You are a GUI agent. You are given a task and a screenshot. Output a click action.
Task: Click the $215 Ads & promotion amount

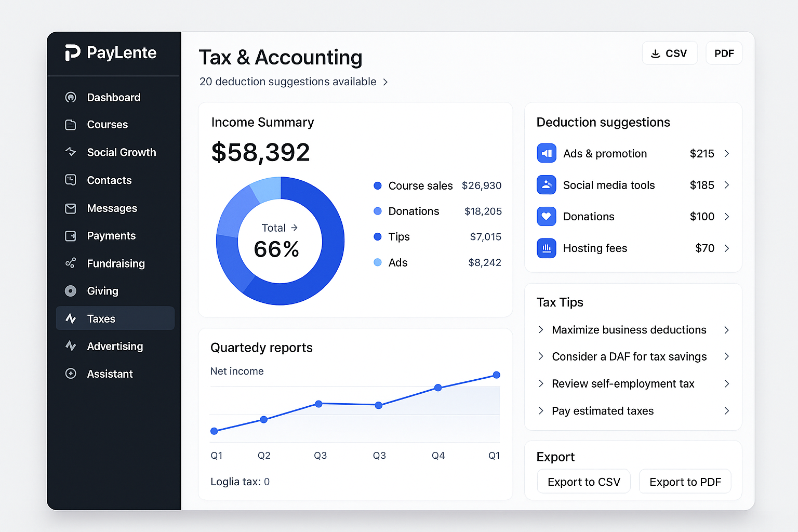pyautogui.click(x=702, y=153)
